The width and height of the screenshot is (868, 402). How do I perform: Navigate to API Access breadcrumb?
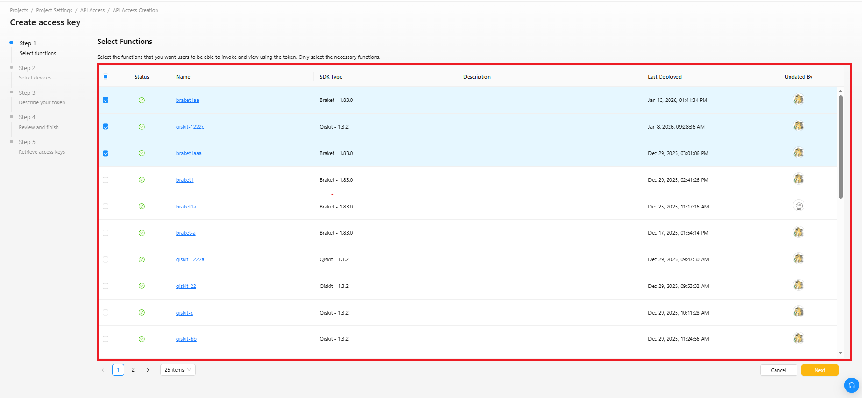(x=92, y=10)
